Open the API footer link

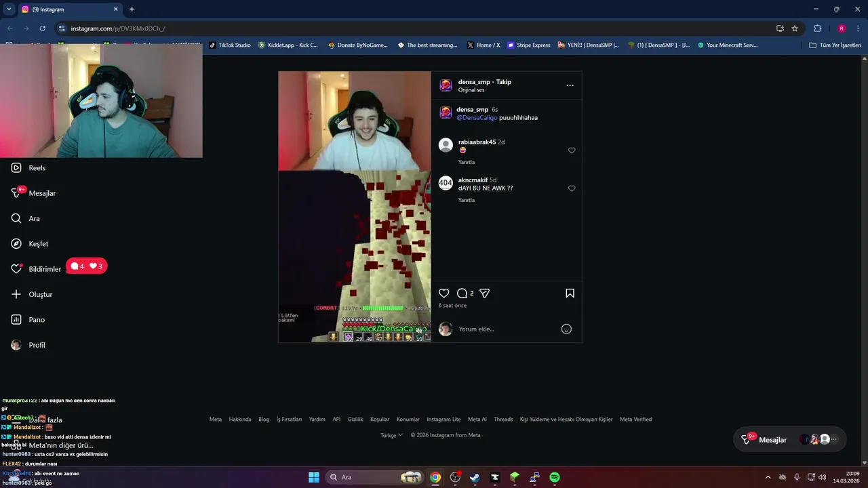336,420
